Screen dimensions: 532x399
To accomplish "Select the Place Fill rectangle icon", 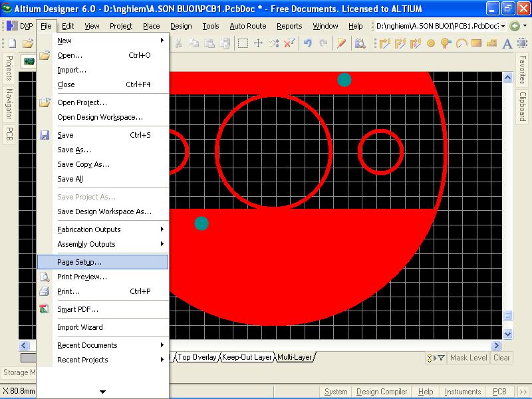I will pos(475,43).
